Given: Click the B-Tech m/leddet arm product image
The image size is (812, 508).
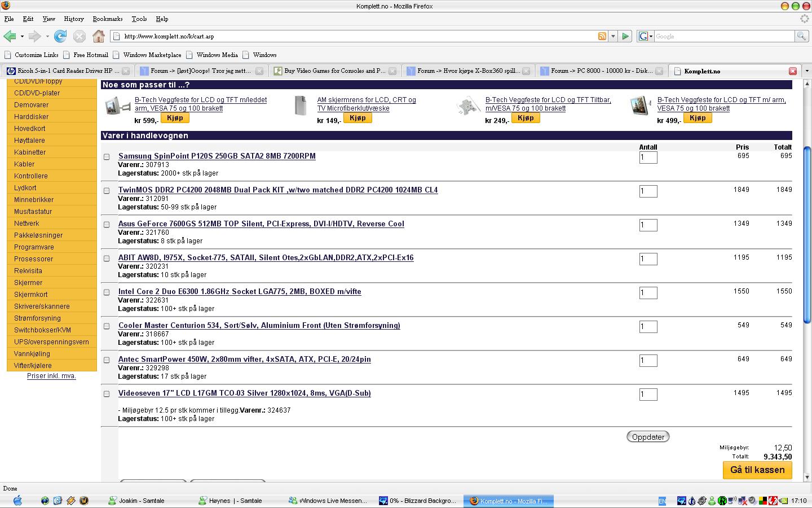Looking at the screenshot, I should tap(118, 106).
